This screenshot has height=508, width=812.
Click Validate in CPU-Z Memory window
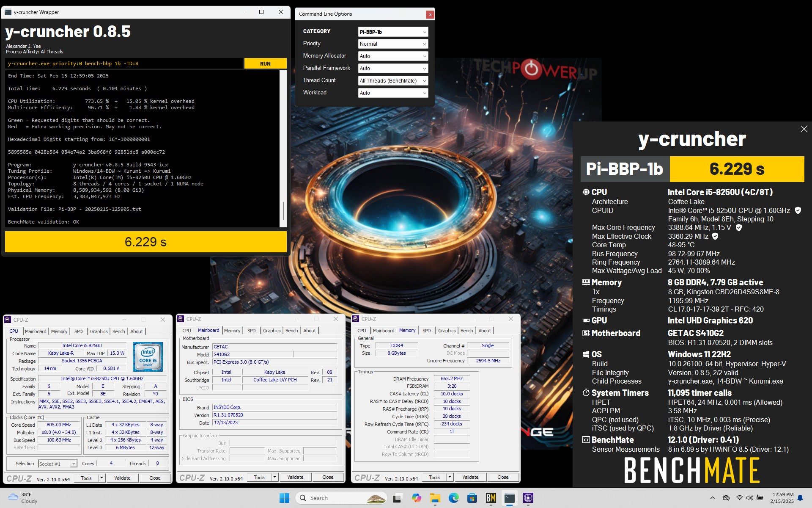pos(470,477)
